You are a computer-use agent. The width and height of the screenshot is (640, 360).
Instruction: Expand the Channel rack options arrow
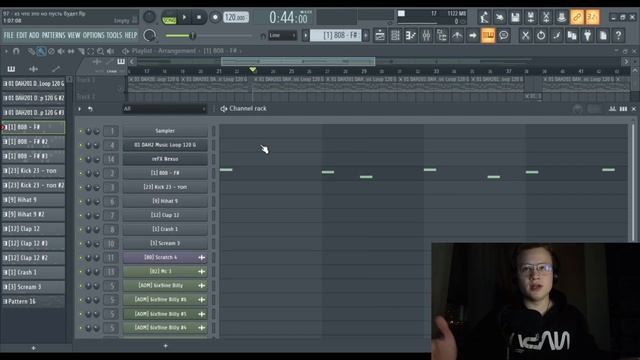[x=80, y=109]
